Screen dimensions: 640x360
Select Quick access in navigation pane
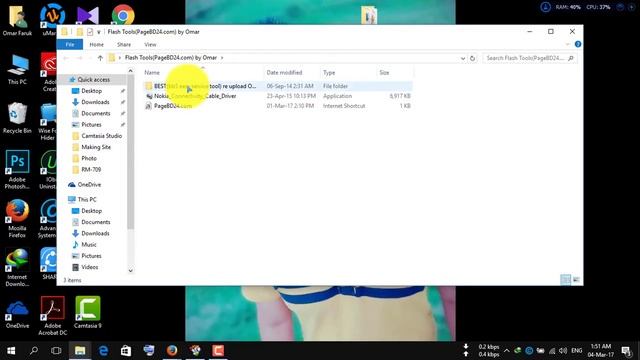point(93,80)
